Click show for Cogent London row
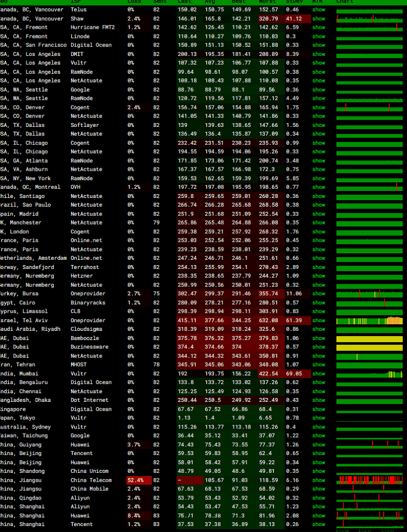The width and height of the screenshot is (407, 532). click(319, 232)
